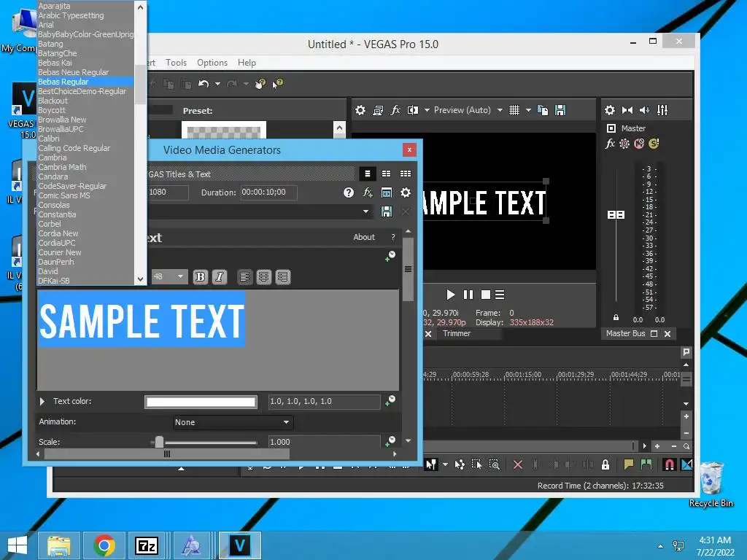The height and width of the screenshot is (560, 747).
Task: Insert a marker with yellow flag icon
Action: (628, 464)
